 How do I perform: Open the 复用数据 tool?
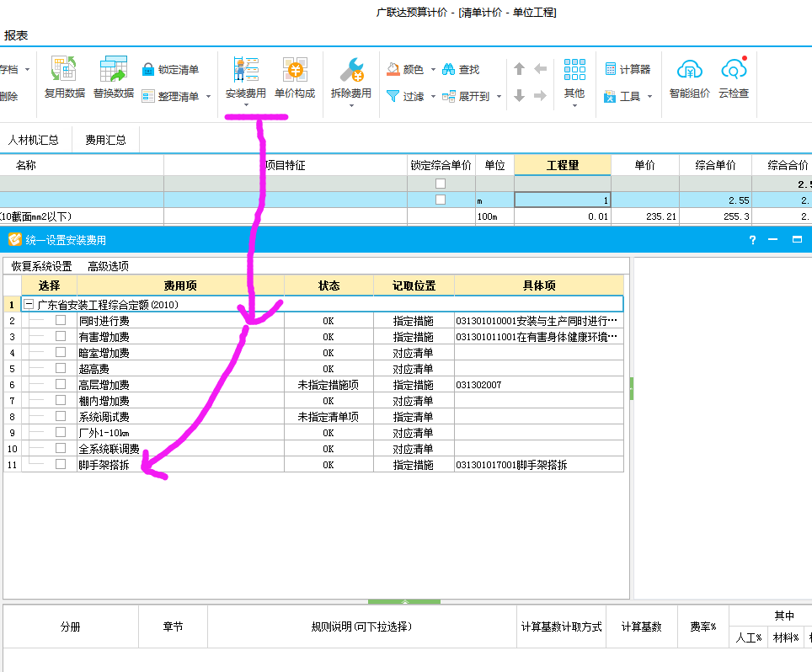pyautogui.click(x=64, y=77)
